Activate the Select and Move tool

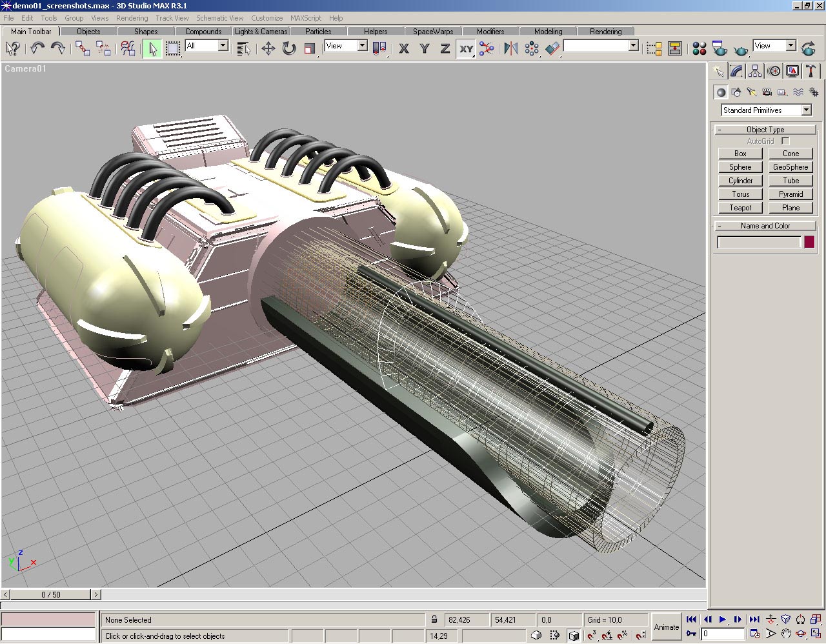[x=268, y=48]
